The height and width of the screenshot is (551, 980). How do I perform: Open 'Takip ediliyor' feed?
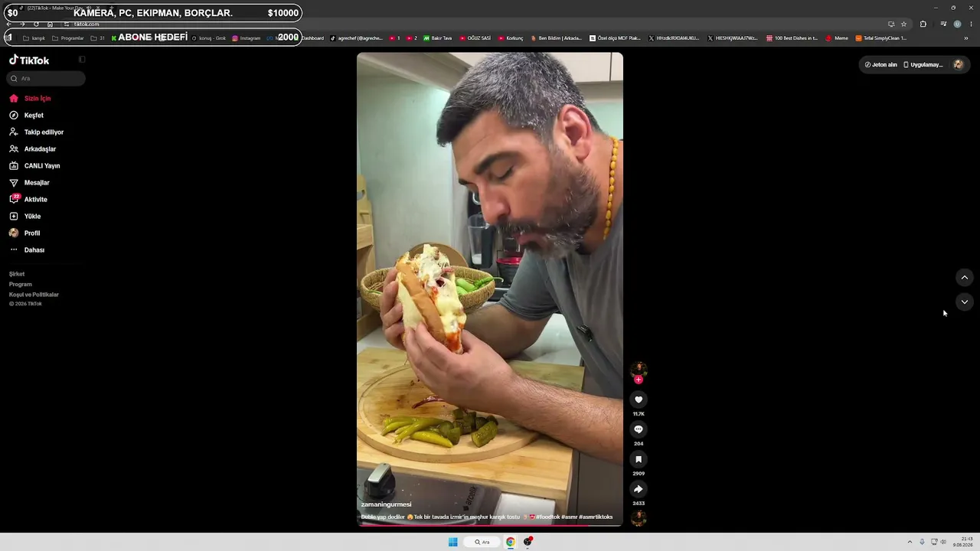[36, 132]
